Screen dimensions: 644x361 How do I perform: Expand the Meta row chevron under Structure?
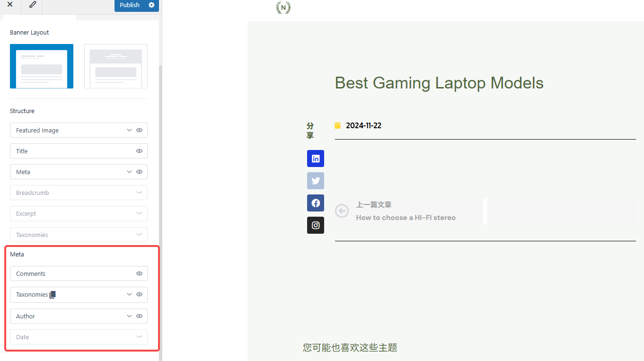click(x=129, y=172)
